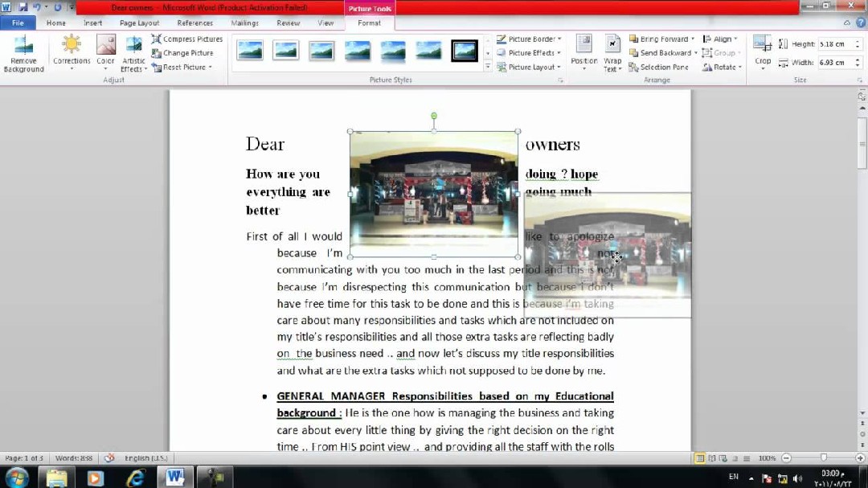Open the Artistic Effects gallery
The width and height of the screenshot is (868, 488).
point(133,54)
